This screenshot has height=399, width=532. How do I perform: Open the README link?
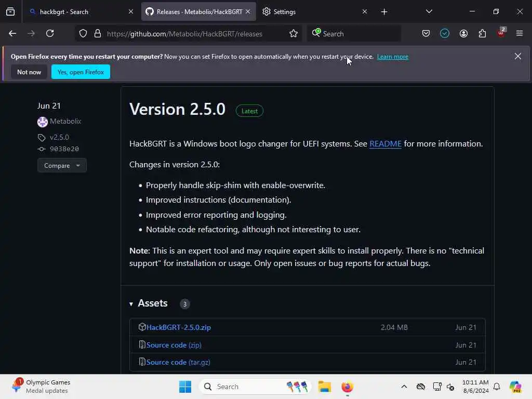click(385, 144)
